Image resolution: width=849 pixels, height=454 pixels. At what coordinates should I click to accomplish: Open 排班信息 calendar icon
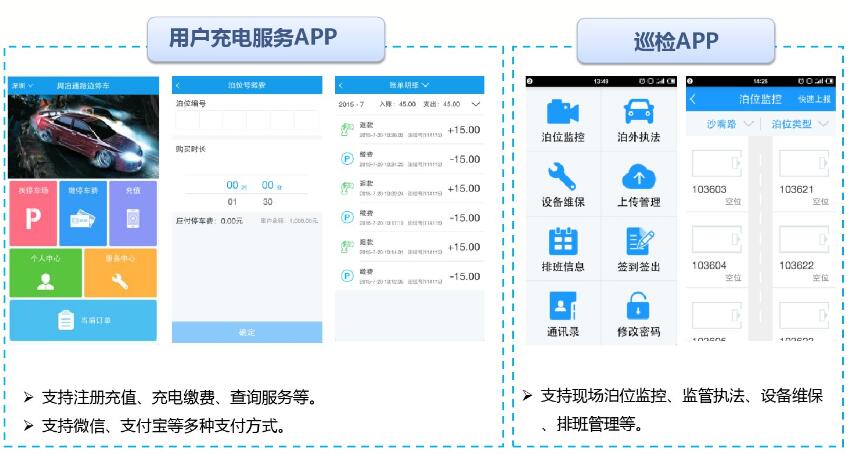pos(562,242)
